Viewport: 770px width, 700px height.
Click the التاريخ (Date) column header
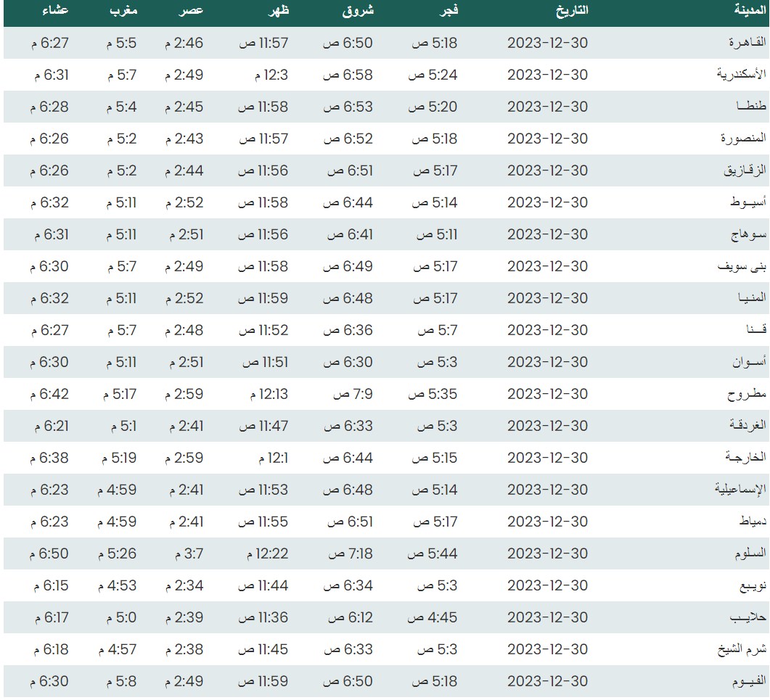(571, 11)
